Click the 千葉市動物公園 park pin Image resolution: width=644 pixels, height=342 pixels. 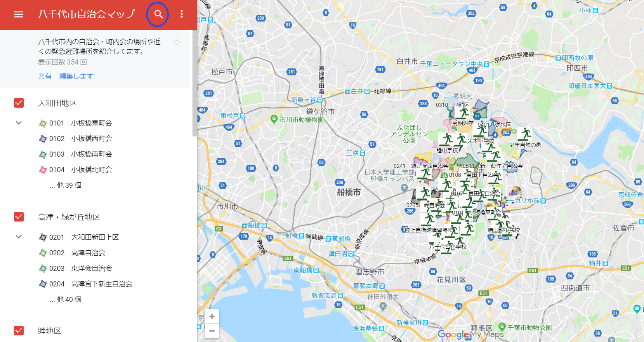pos(502,326)
